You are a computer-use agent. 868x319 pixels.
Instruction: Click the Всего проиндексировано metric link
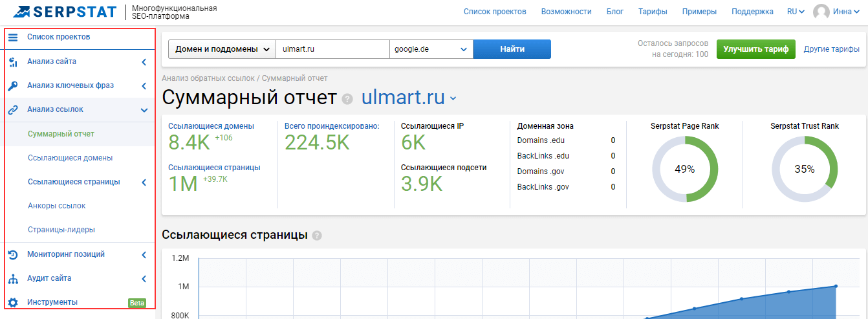(x=332, y=126)
